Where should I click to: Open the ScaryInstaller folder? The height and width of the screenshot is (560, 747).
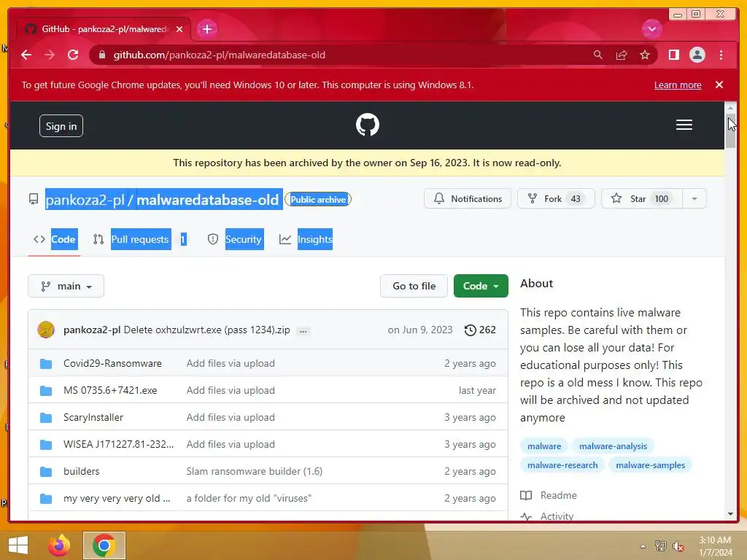93,417
